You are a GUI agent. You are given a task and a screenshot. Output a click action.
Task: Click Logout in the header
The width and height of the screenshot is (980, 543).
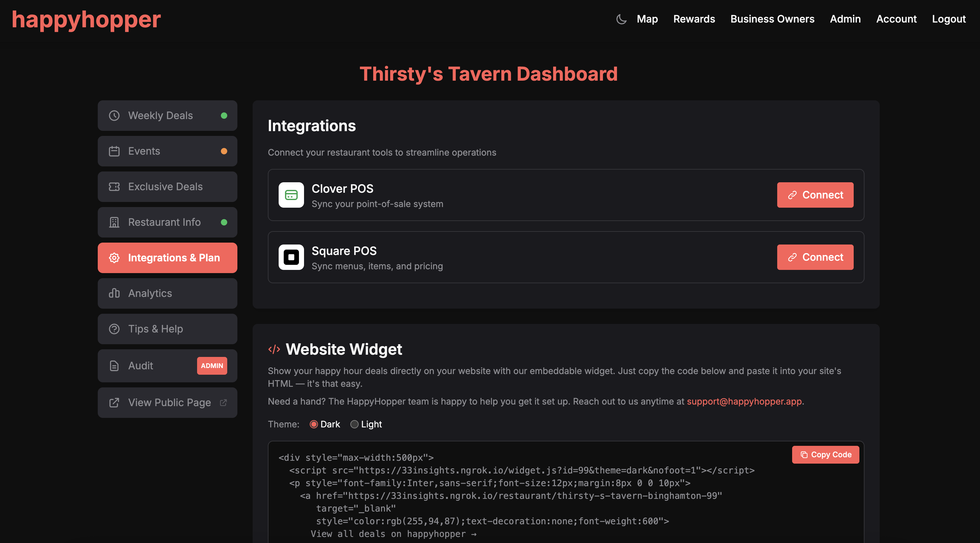949,19
